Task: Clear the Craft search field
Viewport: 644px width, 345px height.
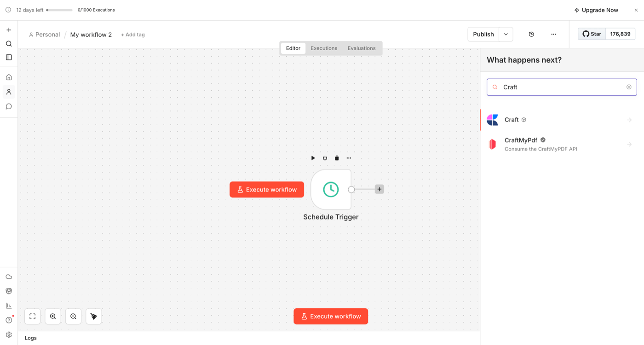Action: click(629, 87)
